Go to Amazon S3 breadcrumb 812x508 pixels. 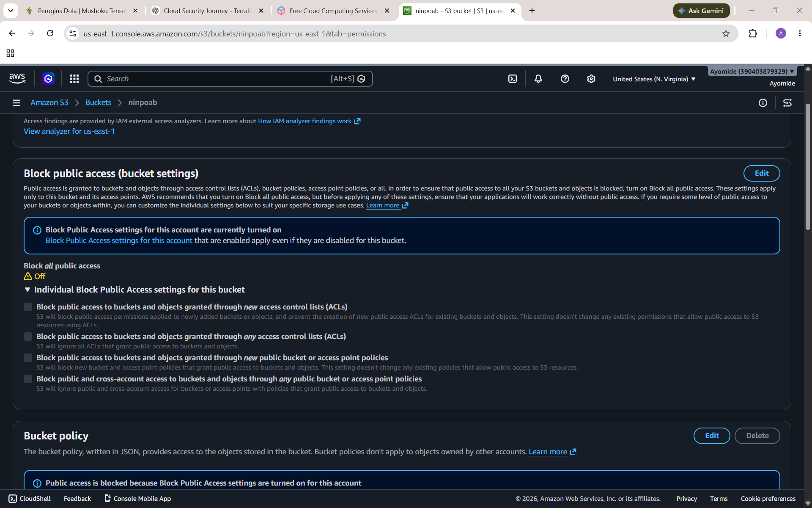click(49, 102)
